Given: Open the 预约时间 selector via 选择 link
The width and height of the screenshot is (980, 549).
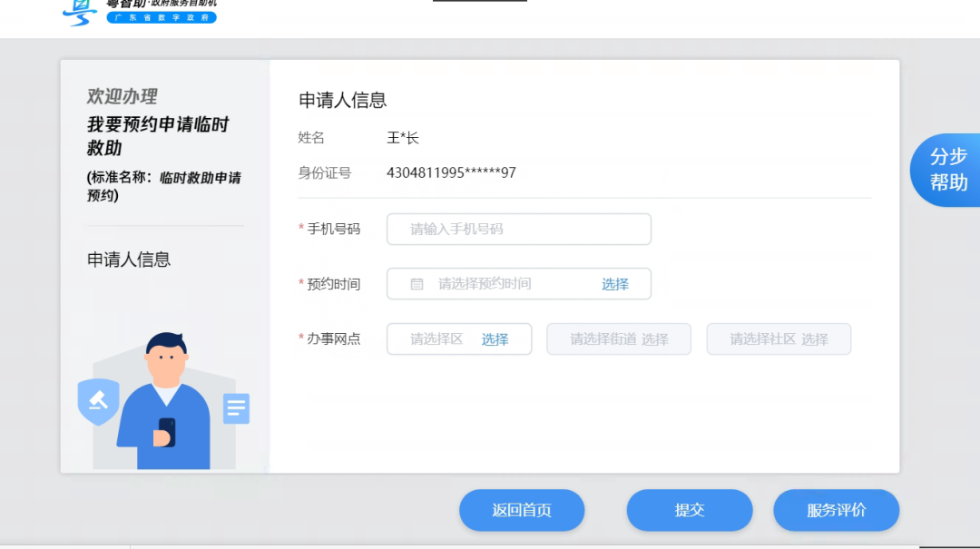Looking at the screenshot, I should [615, 283].
